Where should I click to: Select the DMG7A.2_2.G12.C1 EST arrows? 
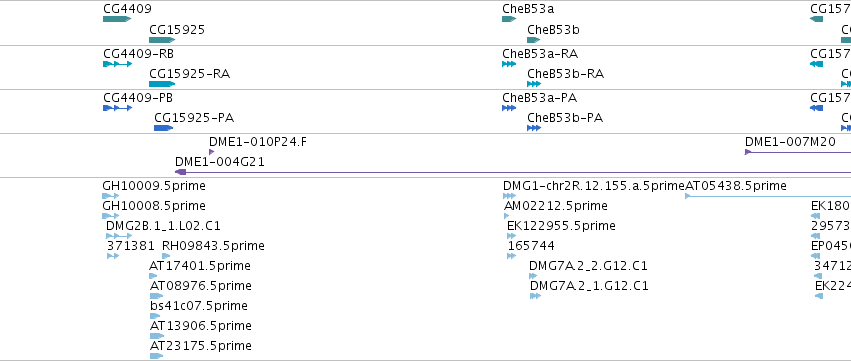[533, 276]
